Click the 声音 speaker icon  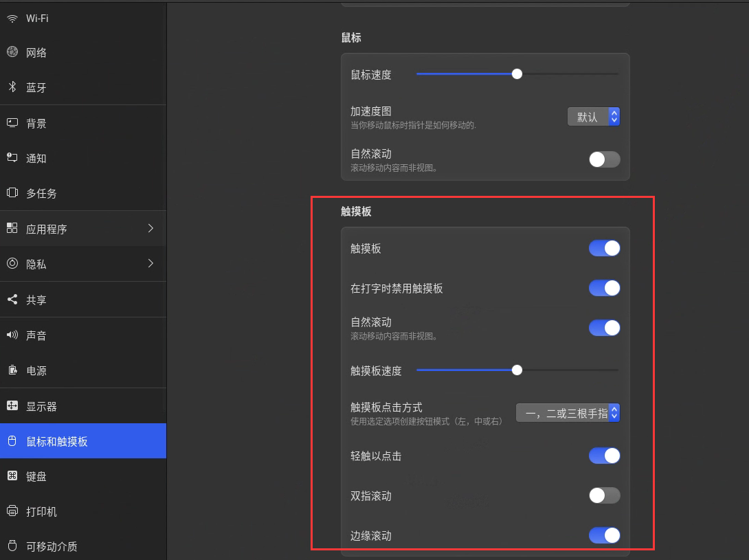pos(12,335)
